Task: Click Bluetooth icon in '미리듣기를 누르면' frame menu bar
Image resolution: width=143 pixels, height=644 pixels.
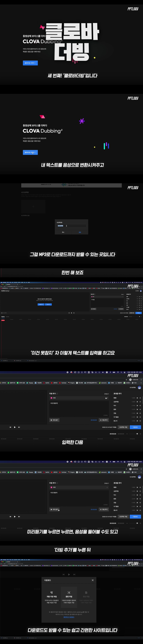Action: click(x=110, y=462)
